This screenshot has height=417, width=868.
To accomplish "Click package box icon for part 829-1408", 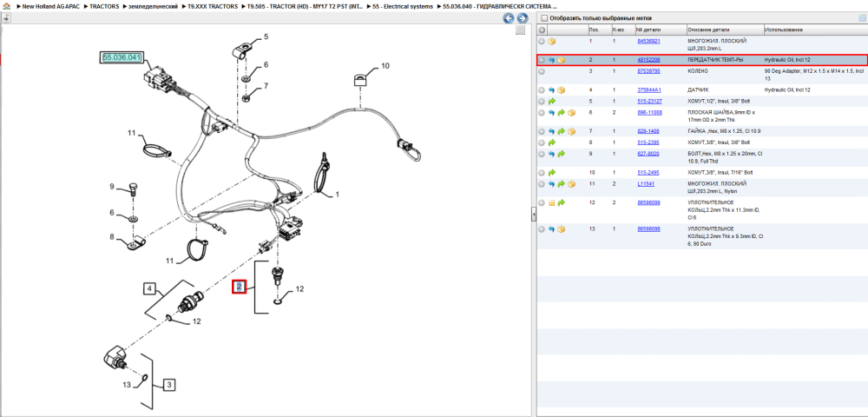I will click(x=571, y=131).
